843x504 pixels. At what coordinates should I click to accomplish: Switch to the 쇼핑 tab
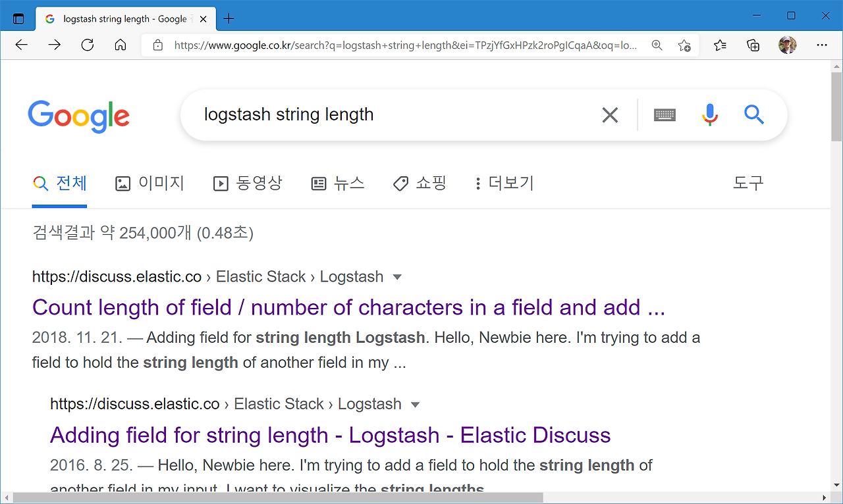(x=420, y=184)
